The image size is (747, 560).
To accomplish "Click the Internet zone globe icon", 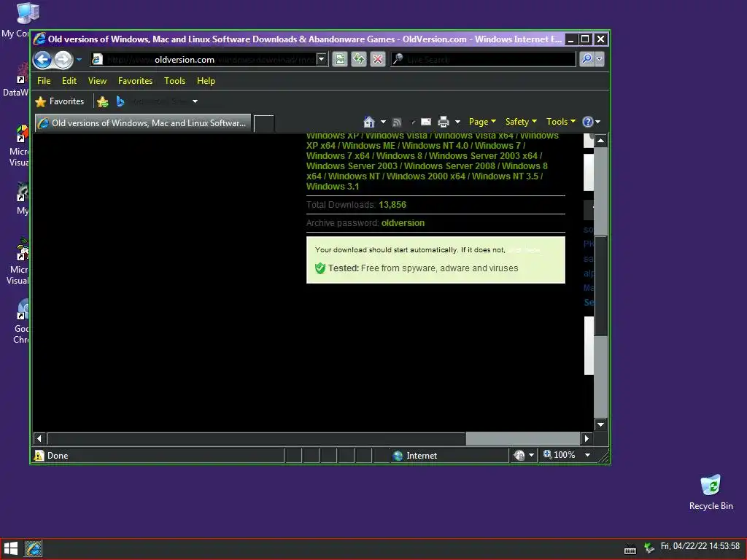I will 398,456.
